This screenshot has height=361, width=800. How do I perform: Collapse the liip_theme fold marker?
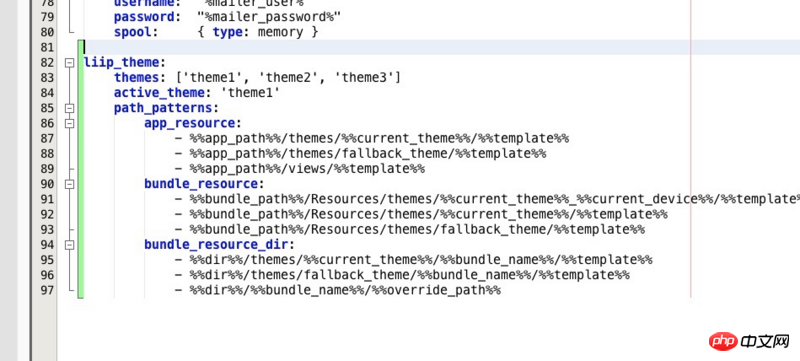pos(69,63)
